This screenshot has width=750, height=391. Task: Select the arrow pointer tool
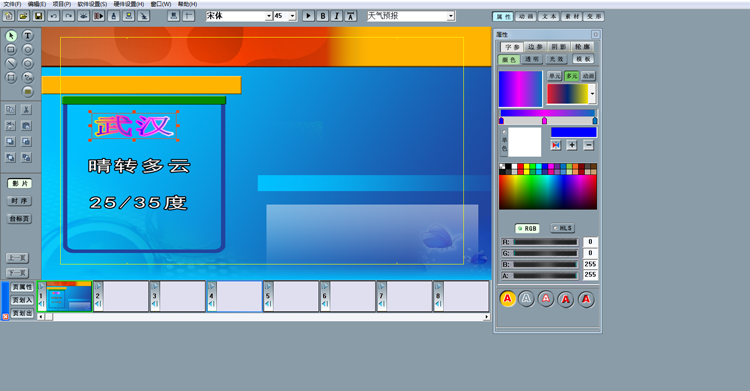point(11,36)
